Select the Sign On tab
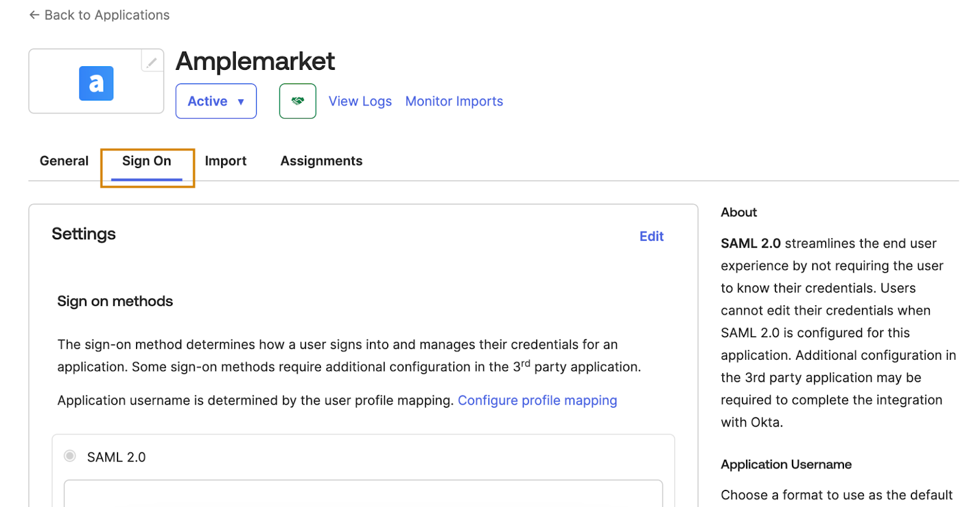The height and width of the screenshot is (507, 980). pos(146,161)
